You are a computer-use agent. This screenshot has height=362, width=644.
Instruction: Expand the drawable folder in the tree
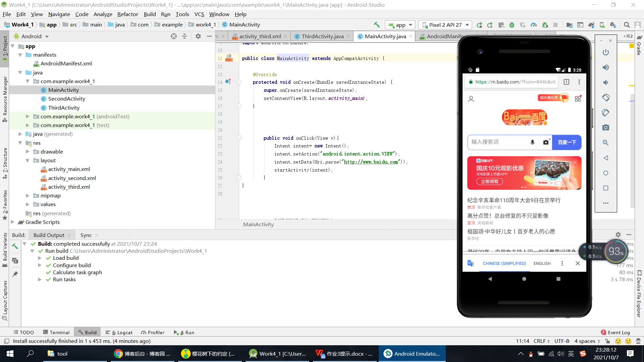28,152
